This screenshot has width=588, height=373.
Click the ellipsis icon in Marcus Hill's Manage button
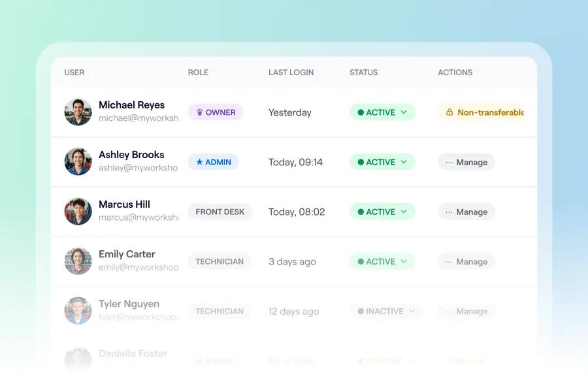click(x=449, y=212)
